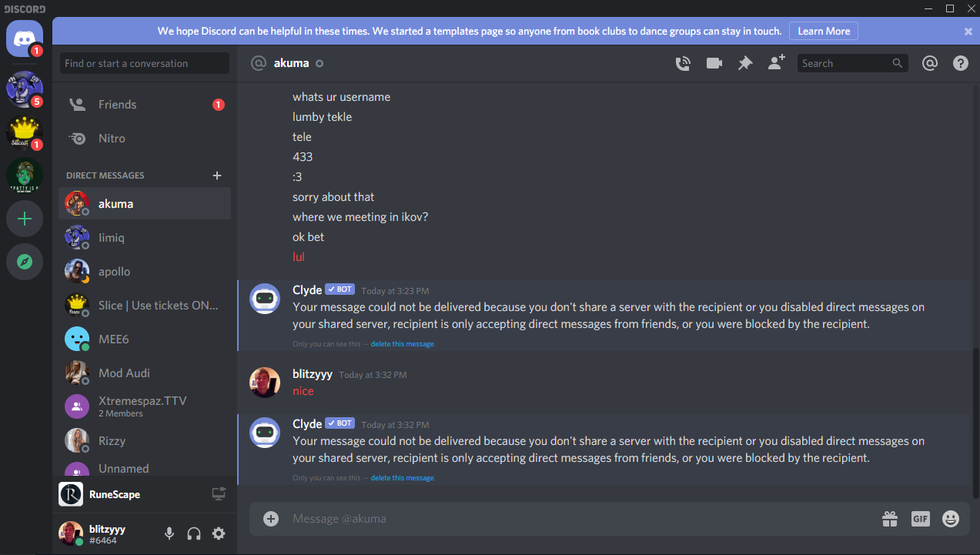Click the Learn More button in banner
This screenshot has height=555, width=980.
pyautogui.click(x=824, y=32)
